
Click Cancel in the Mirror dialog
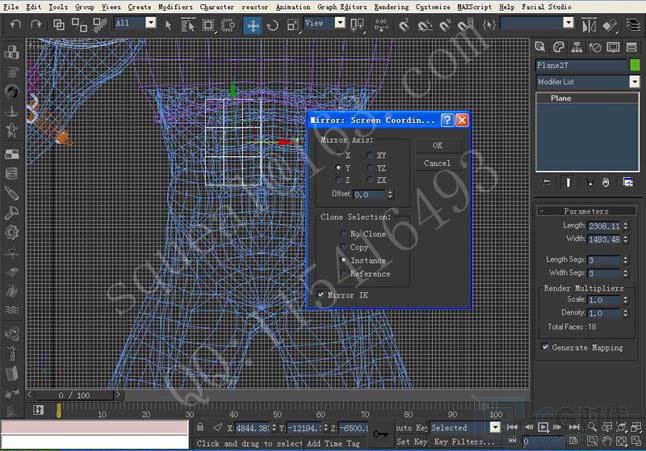(438, 163)
